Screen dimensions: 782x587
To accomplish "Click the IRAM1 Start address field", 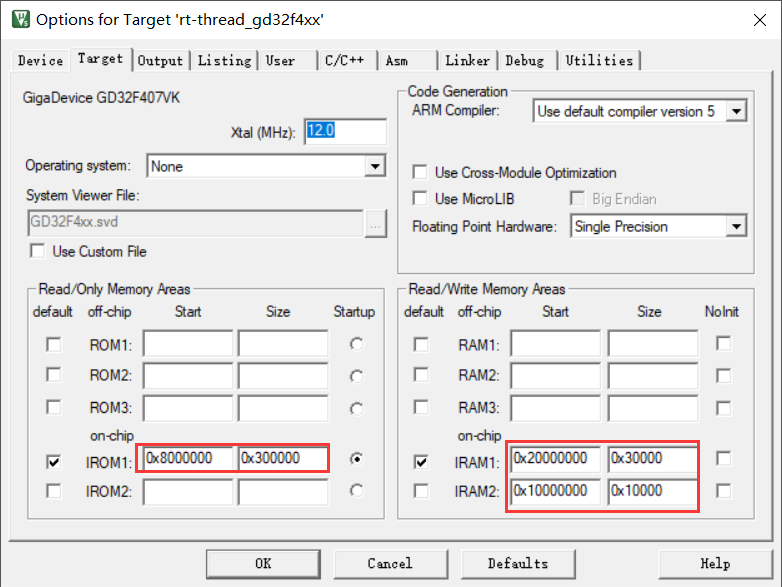I will pyautogui.click(x=555, y=459).
